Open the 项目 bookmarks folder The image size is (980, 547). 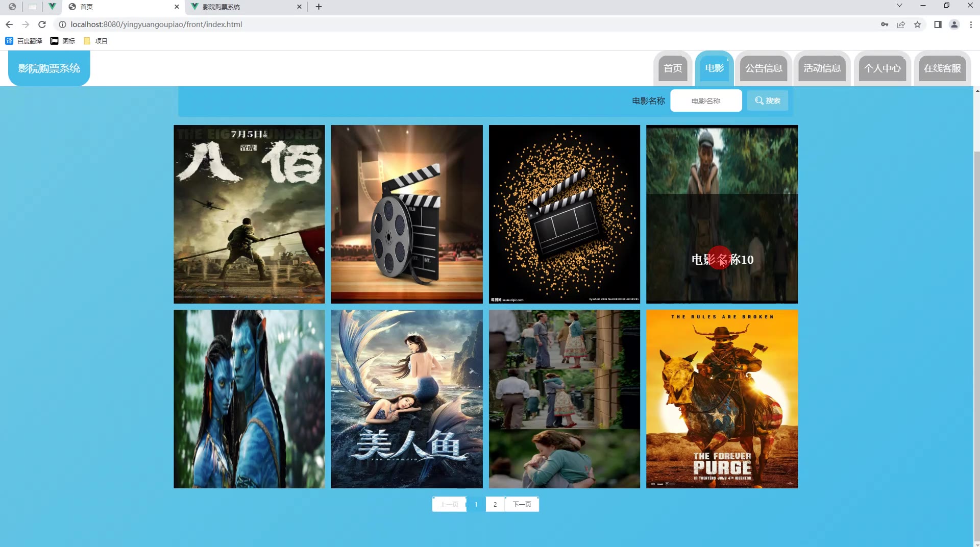(95, 41)
